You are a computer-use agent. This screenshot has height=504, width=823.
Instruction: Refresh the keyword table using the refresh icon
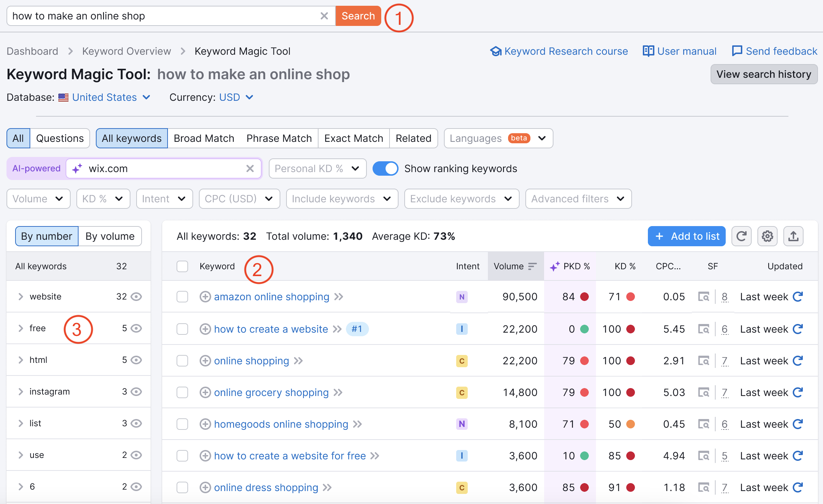(x=741, y=236)
